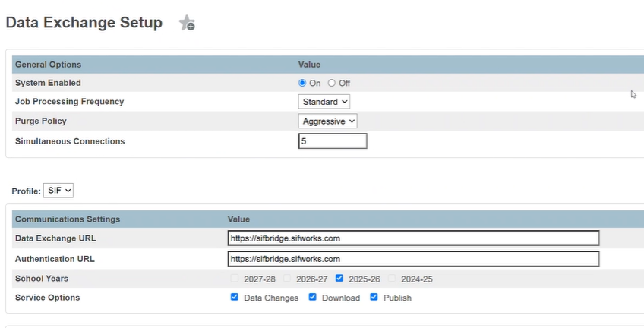Click Communications Settings Value column header
This screenshot has width=644, height=328.
coord(238,219)
